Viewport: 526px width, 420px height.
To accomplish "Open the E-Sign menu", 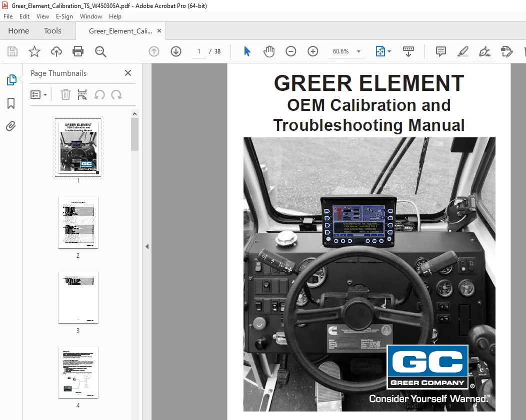I will point(64,16).
